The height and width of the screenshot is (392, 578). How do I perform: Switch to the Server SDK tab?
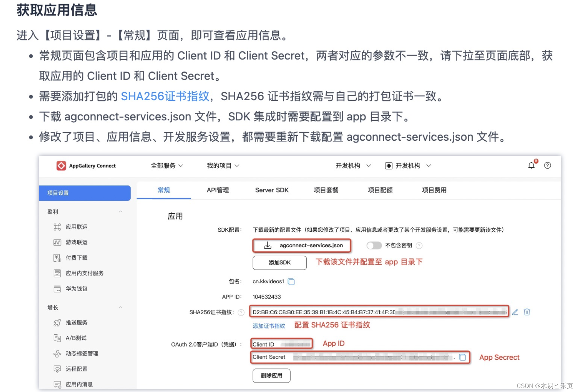click(272, 190)
